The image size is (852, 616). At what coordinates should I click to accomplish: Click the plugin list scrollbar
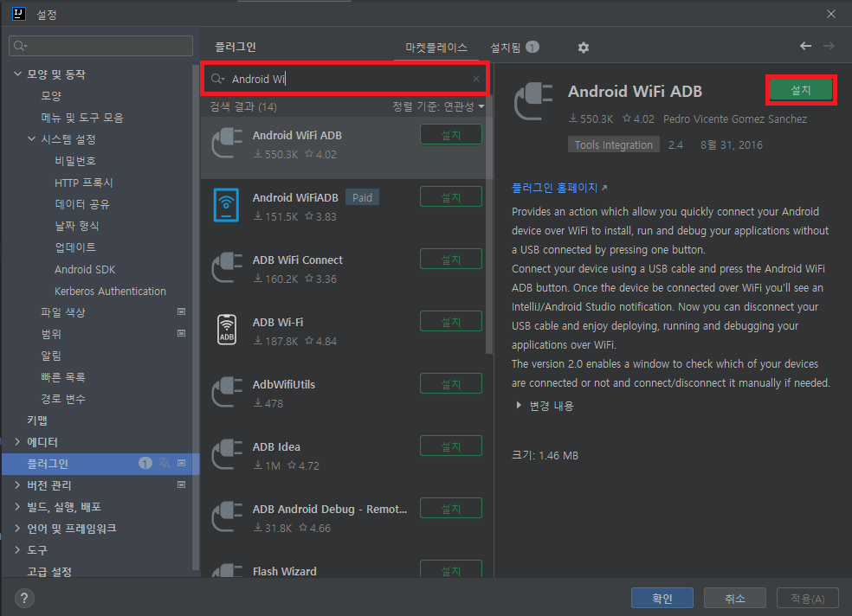489,225
